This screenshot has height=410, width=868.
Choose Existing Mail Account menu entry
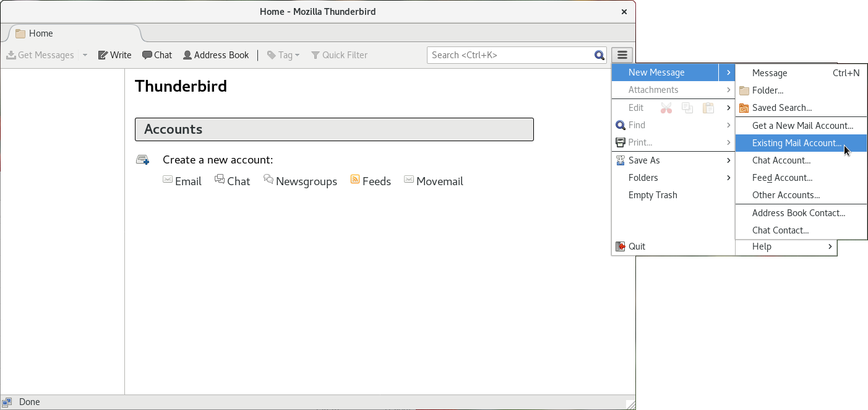796,143
